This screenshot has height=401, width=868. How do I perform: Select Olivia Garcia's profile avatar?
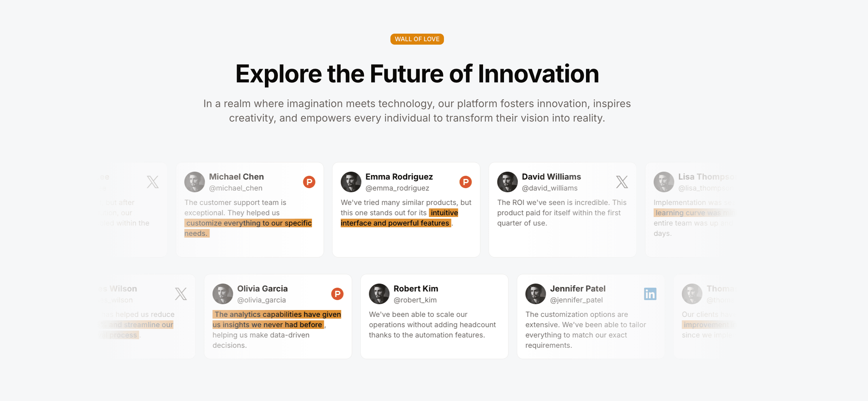(x=223, y=294)
